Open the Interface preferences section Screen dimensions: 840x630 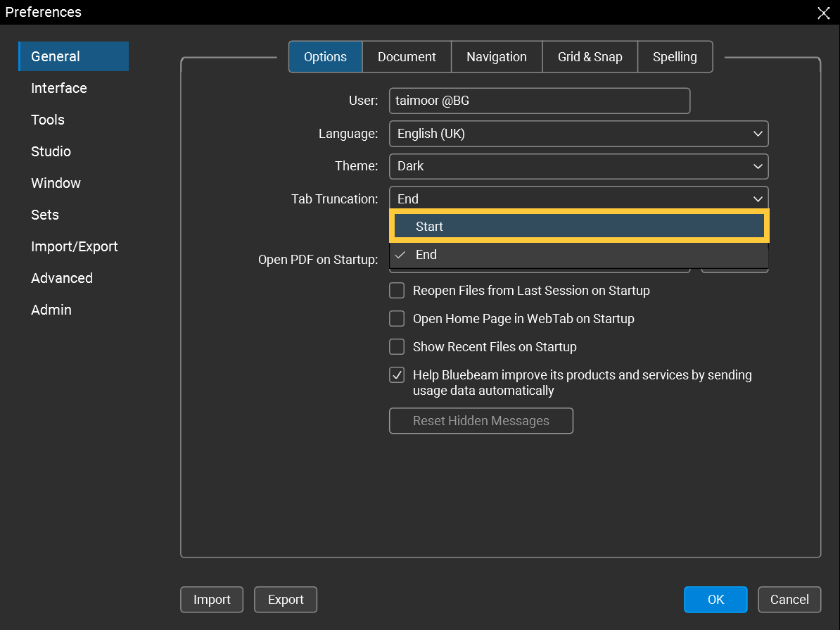tap(58, 88)
